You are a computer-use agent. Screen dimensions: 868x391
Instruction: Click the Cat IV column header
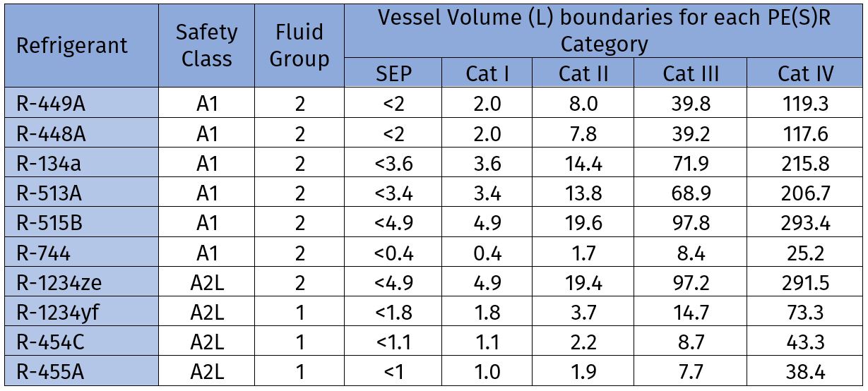point(805,73)
